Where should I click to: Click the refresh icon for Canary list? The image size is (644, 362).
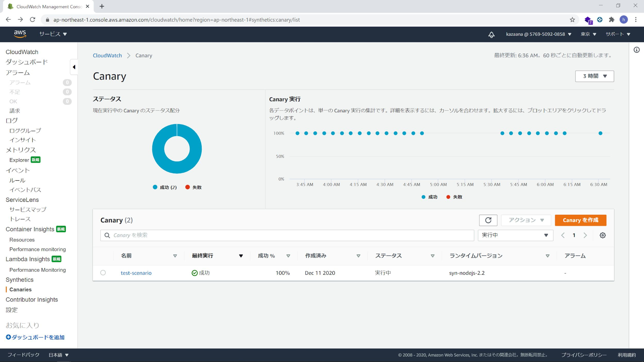pos(488,220)
